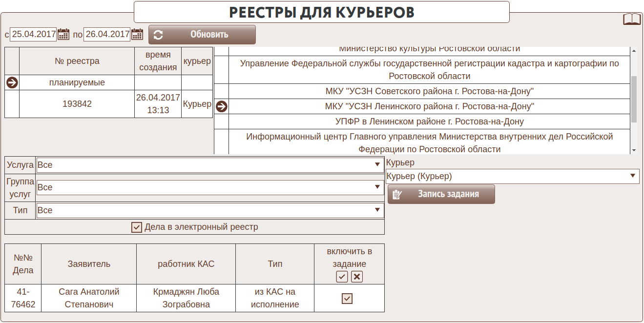644x323 pixels.
Task: Toggle 'Дела в электронный реестр' checkbox
Action: (137, 227)
